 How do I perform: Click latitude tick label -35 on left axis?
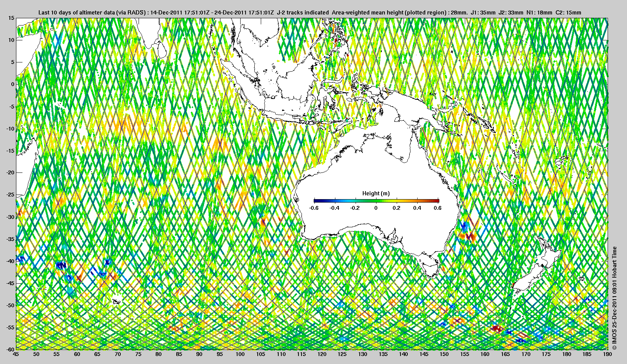point(10,239)
